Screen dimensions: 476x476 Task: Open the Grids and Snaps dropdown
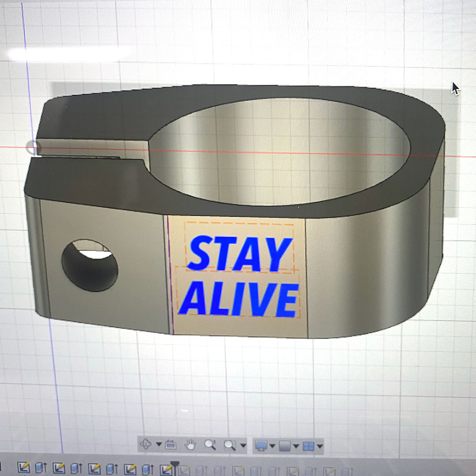point(296,445)
